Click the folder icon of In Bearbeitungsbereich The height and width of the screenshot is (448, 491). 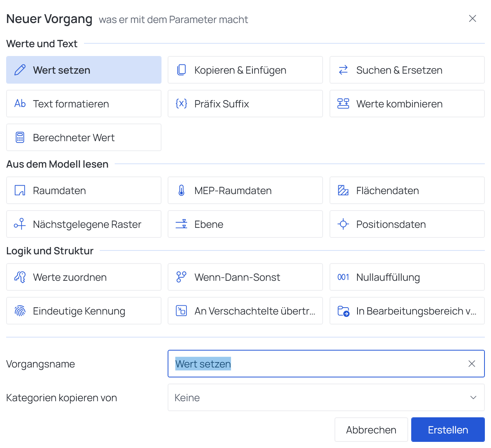343,311
